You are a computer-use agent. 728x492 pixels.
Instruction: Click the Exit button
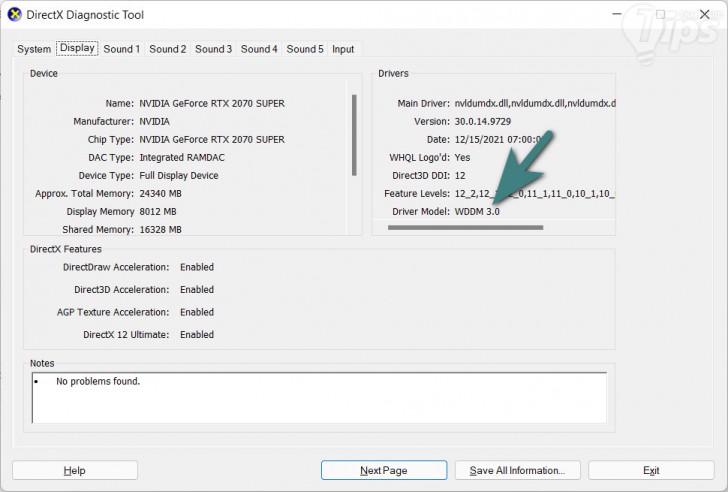651,470
